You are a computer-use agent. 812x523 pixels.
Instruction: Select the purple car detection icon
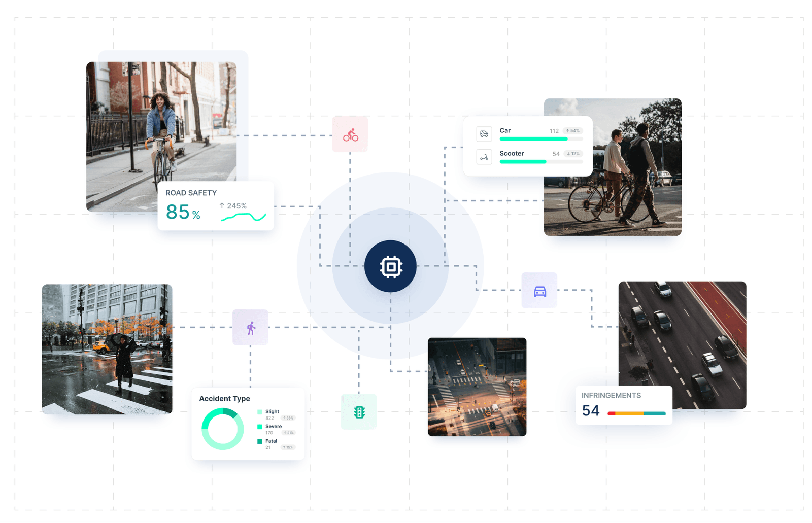click(539, 291)
